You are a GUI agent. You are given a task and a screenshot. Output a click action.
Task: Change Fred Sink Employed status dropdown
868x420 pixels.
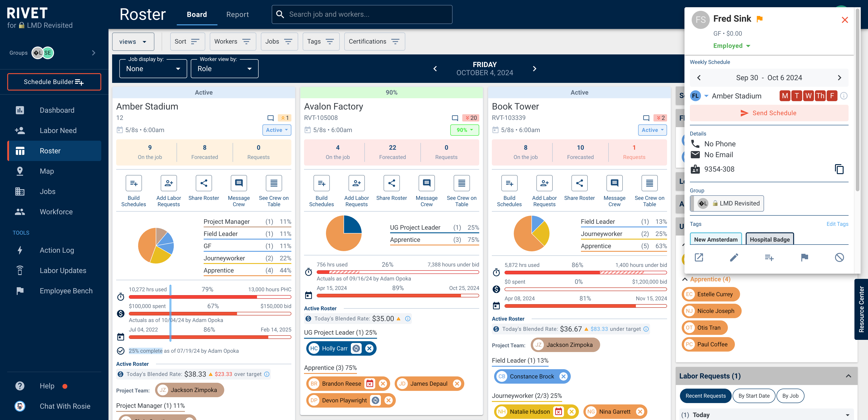(x=731, y=46)
